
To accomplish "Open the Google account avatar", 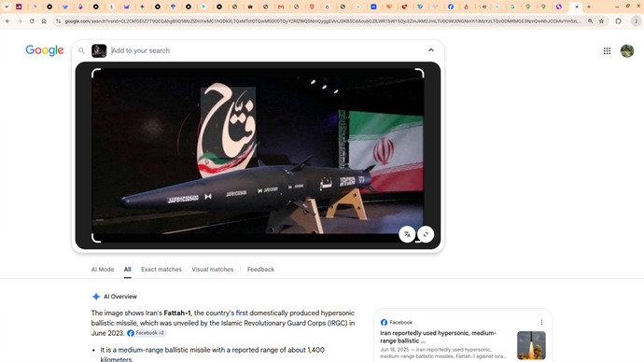I will (x=627, y=51).
